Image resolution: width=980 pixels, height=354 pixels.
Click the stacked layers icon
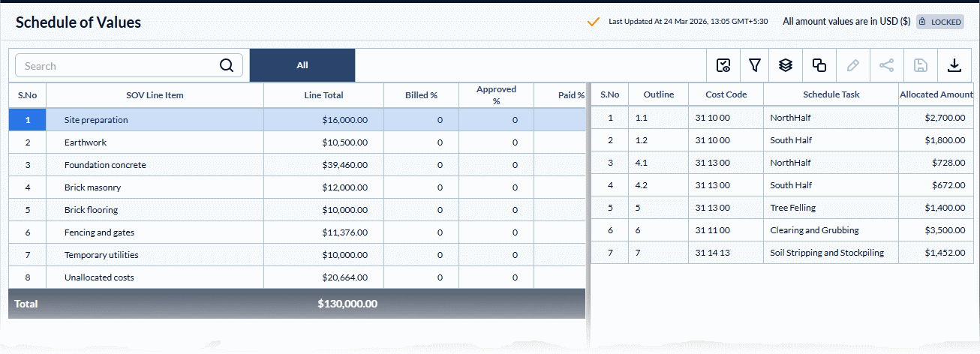click(x=786, y=65)
